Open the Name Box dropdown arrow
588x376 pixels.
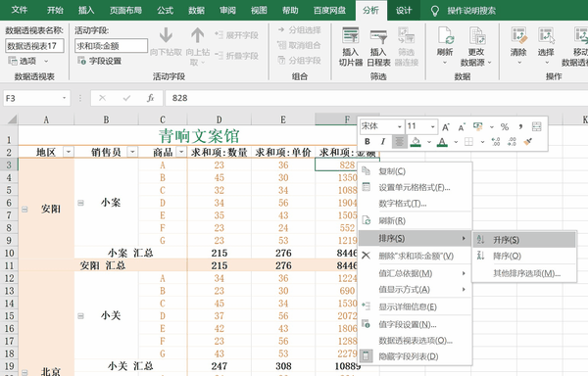coord(64,98)
